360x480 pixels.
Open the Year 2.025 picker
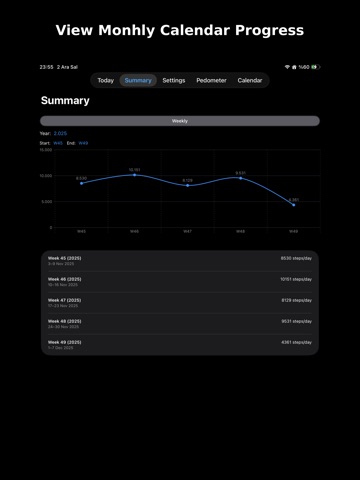[x=60, y=133]
